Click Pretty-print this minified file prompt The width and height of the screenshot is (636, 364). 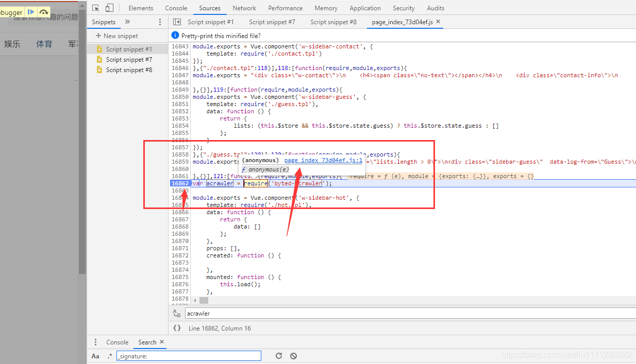221,36
